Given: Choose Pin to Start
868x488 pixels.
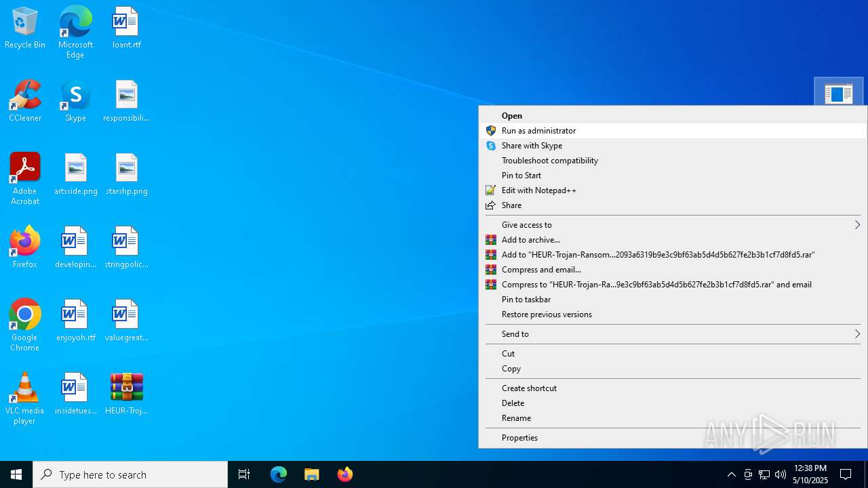Looking at the screenshot, I should (x=673, y=176).
